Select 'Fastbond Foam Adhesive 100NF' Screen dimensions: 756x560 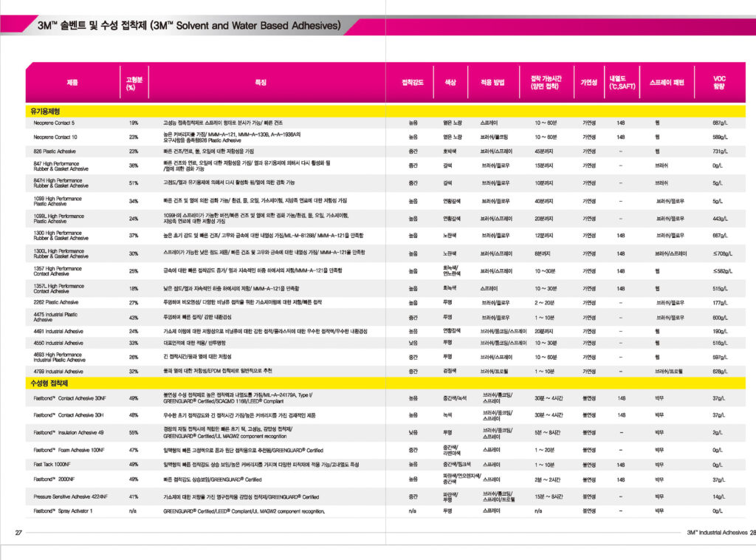[x=69, y=450]
